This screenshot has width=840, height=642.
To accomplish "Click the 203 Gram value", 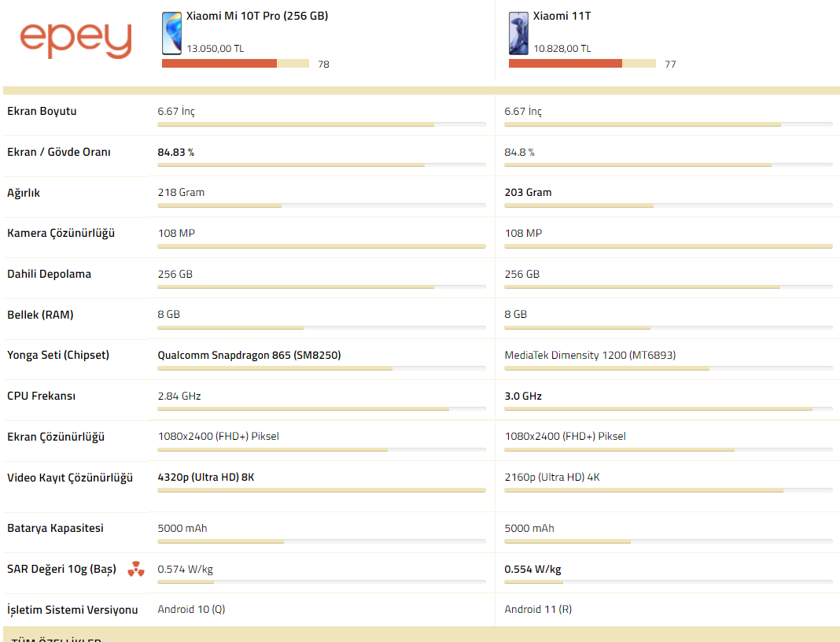I will [x=528, y=193].
